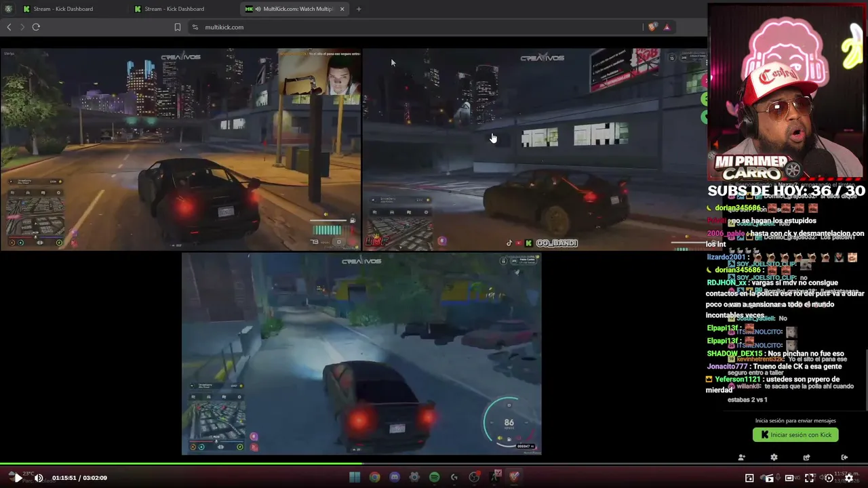Viewport: 868px width, 488px height.
Task: Open Google Chrome from the taskbar
Action: [x=374, y=477]
